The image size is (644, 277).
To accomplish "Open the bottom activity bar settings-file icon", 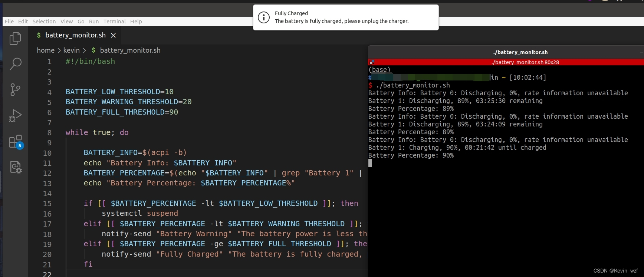I will tap(16, 167).
